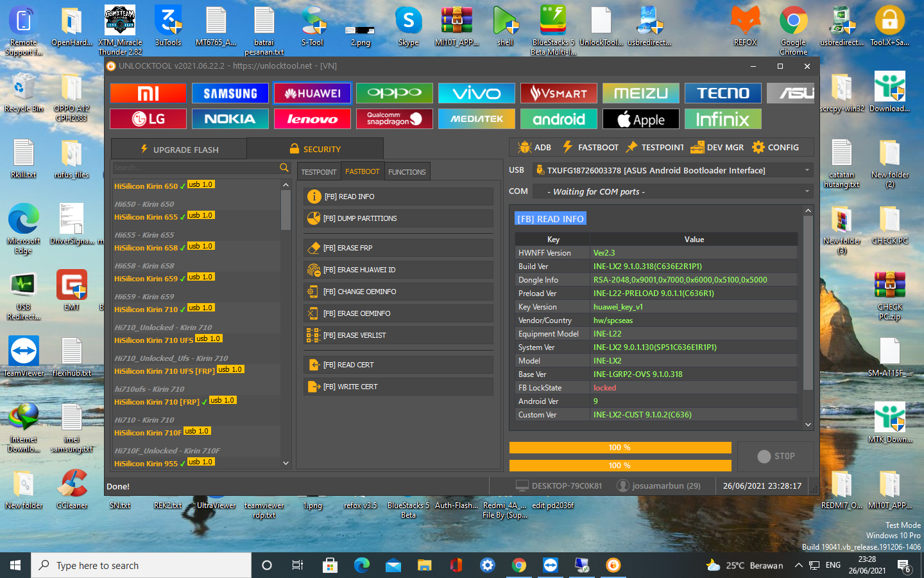Viewport: 924px width, 578px height.
Task: Select HiSilicon Kirin 955 in list
Action: 196,463
